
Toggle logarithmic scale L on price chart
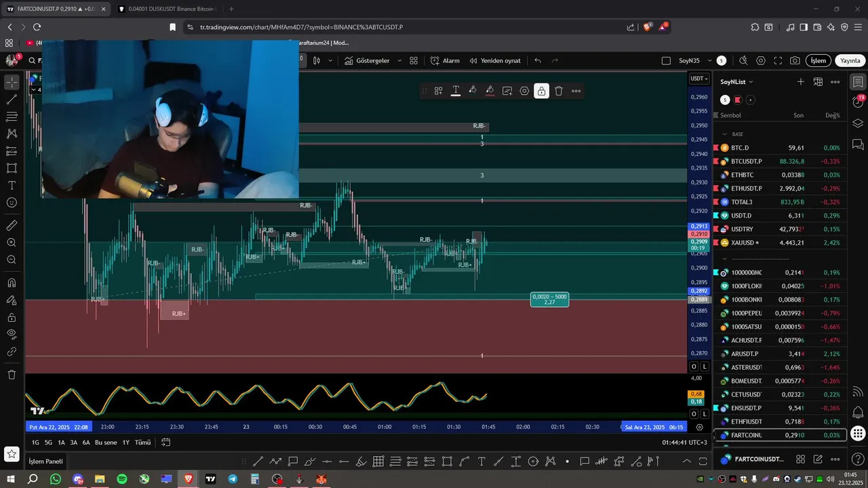(x=705, y=367)
